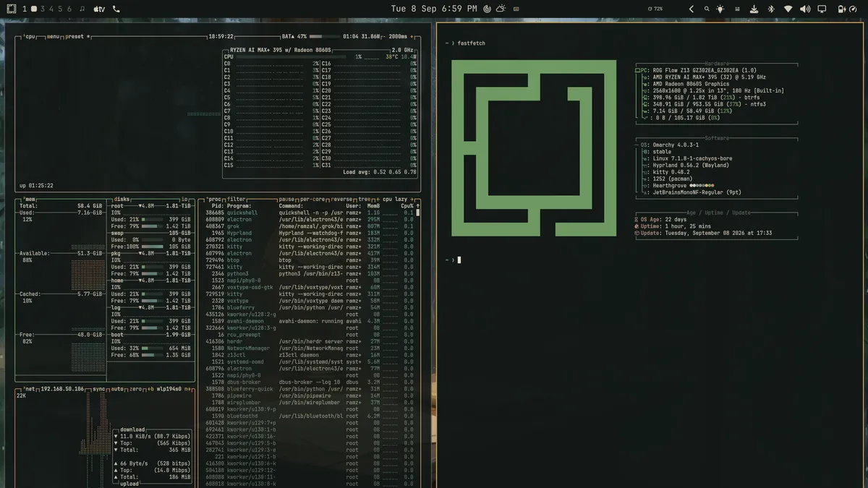Open volume control from speaker icon
868x488 pixels.
point(805,9)
